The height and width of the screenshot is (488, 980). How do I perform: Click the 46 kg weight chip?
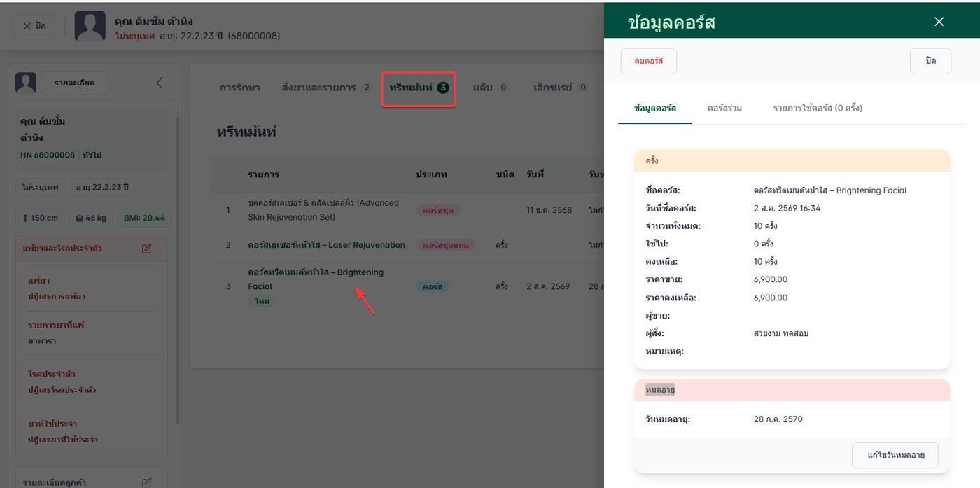(91, 218)
